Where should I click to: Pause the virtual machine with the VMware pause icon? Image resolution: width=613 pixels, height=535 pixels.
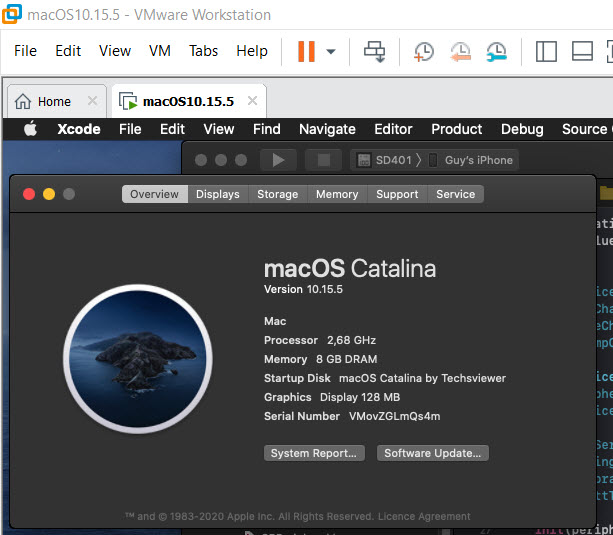tap(306, 51)
